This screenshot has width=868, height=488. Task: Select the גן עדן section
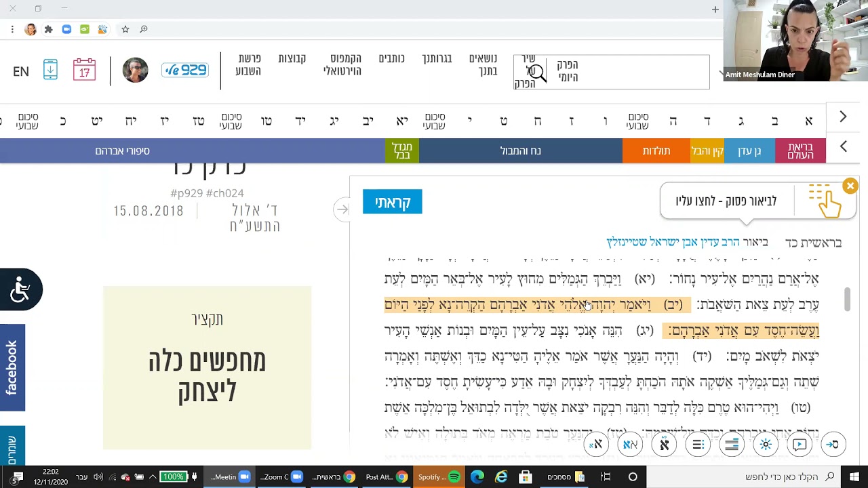pos(749,150)
